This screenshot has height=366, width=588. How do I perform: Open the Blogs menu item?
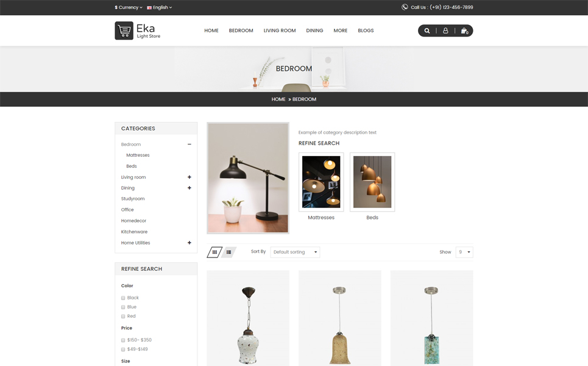point(366,30)
